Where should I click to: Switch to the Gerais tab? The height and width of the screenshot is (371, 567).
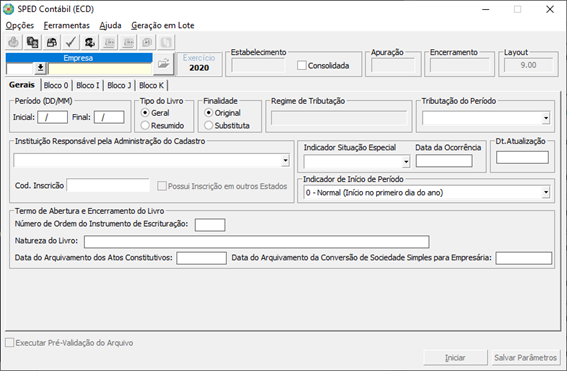coord(22,85)
